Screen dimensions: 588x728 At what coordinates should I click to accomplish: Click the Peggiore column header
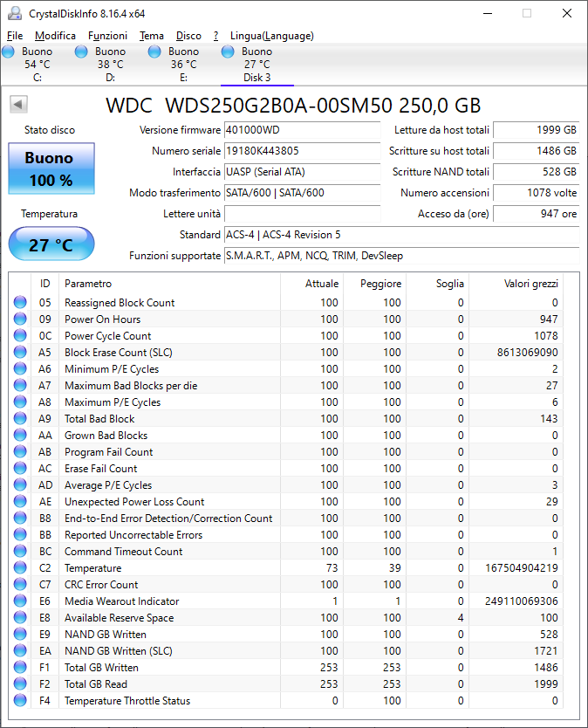[374, 284]
